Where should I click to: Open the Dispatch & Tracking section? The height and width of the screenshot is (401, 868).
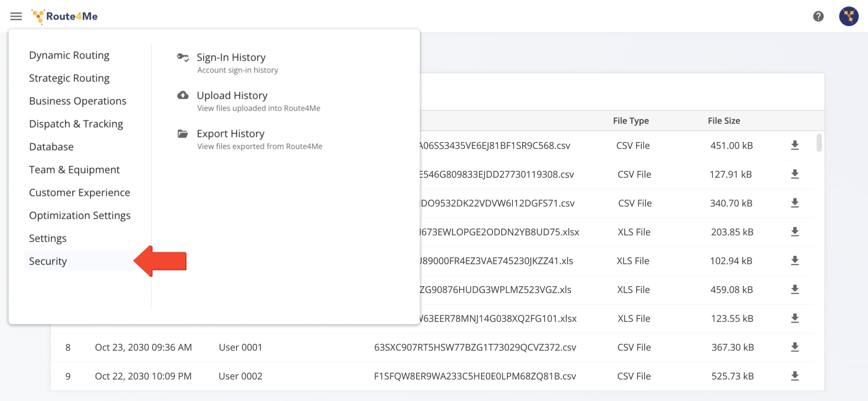[75, 124]
